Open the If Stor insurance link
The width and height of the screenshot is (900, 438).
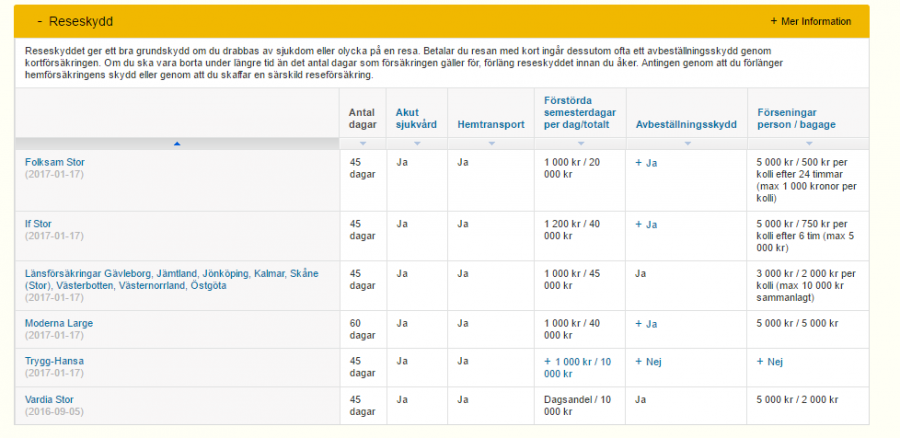pos(38,224)
